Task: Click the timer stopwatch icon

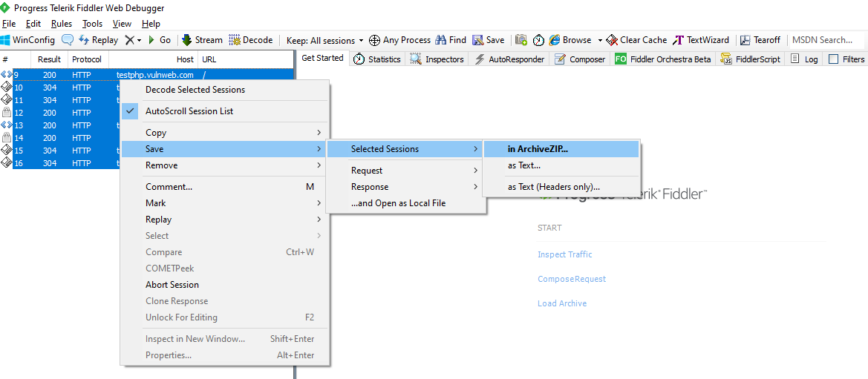Action: (x=538, y=40)
